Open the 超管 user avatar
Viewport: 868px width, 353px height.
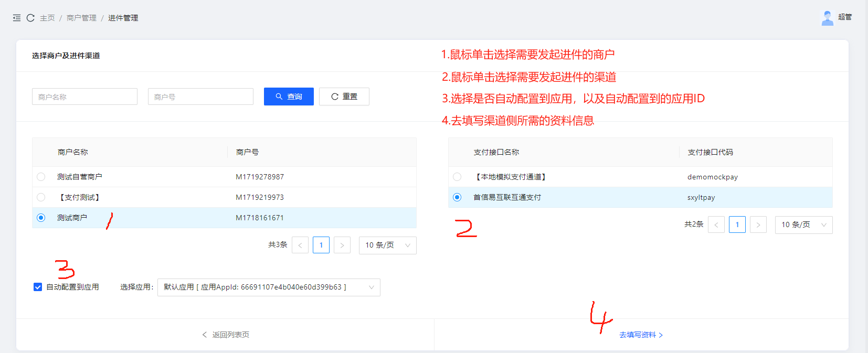click(x=827, y=18)
